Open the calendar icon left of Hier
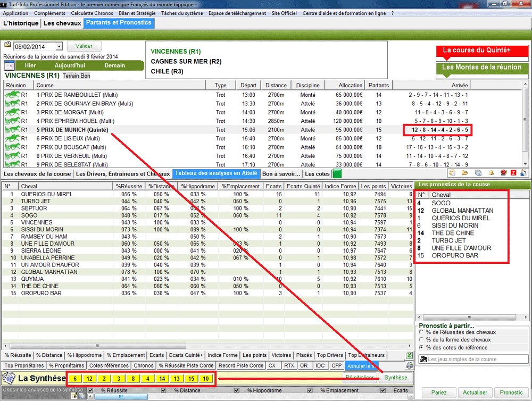Screen dimensions: 532x401 9,65
